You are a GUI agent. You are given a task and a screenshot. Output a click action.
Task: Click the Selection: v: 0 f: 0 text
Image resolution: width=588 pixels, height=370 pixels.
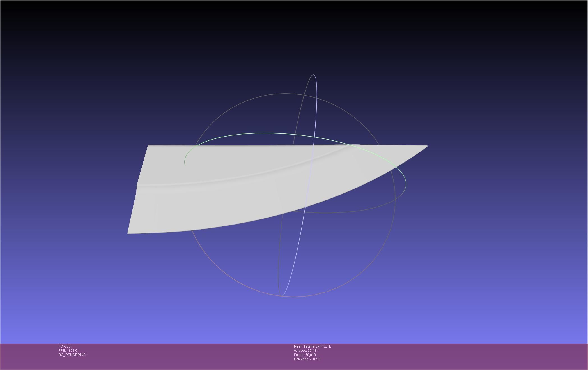coord(307,359)
